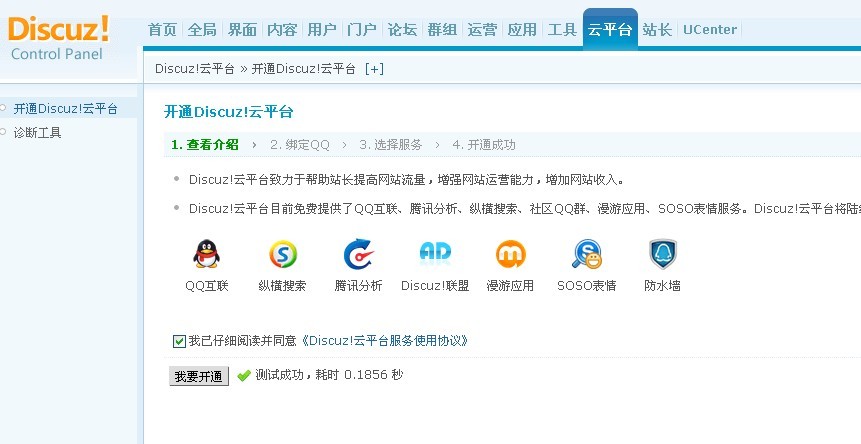This screenshot has width=861, height=444.
Task: Click Discuz!云平台 in the breadcrumb
Action: [x=195, y=69]
